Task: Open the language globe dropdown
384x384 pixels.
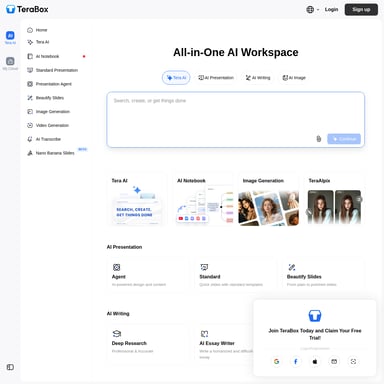Action: [x=313, y=10]
